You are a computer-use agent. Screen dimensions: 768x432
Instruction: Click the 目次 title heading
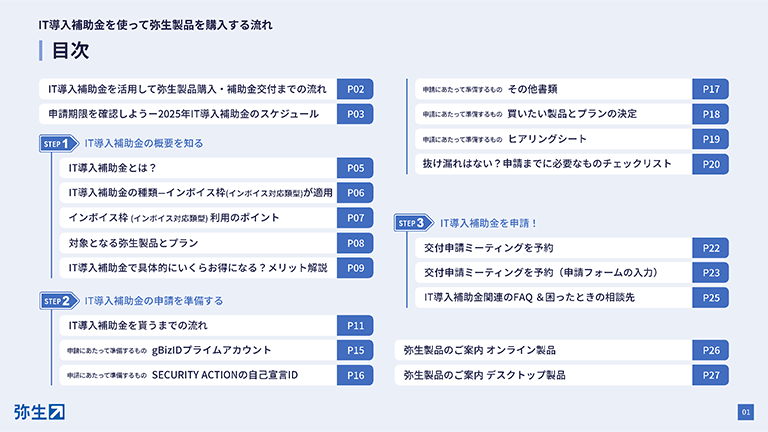point(70,50)
